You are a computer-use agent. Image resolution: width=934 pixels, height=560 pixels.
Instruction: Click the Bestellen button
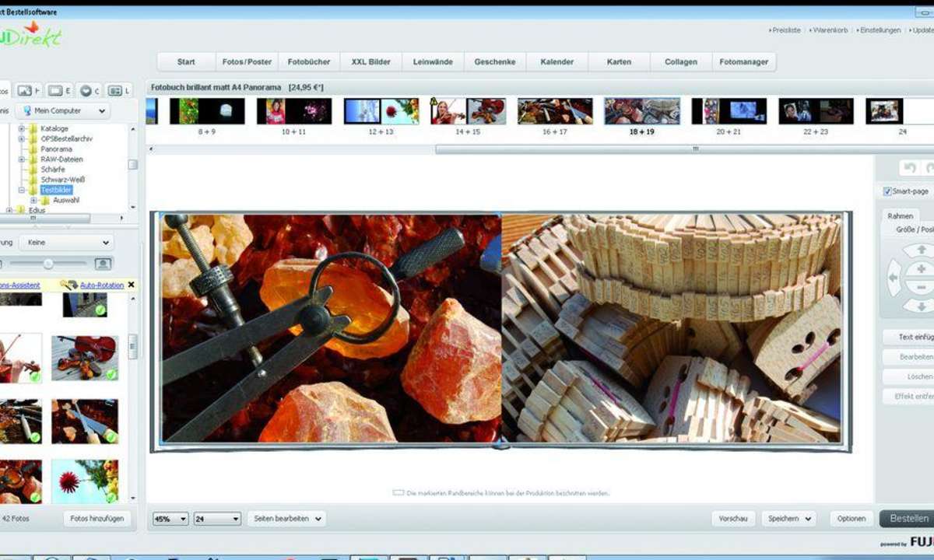(908, 519)
